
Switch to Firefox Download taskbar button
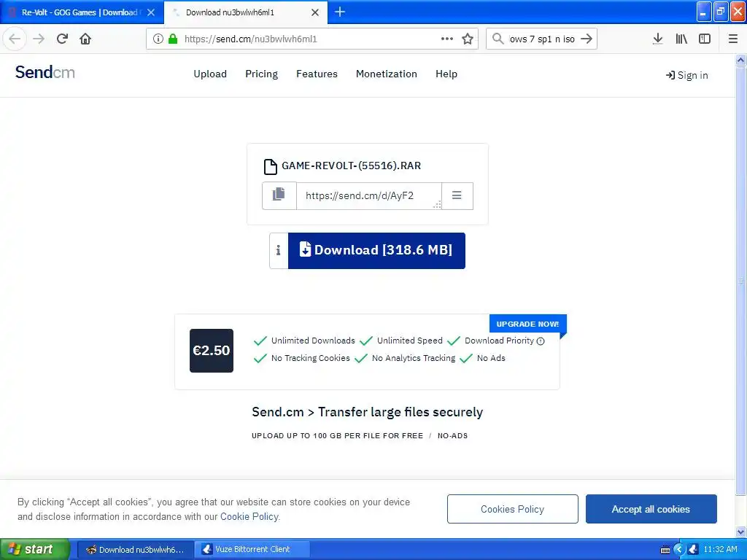pos(135,550)
